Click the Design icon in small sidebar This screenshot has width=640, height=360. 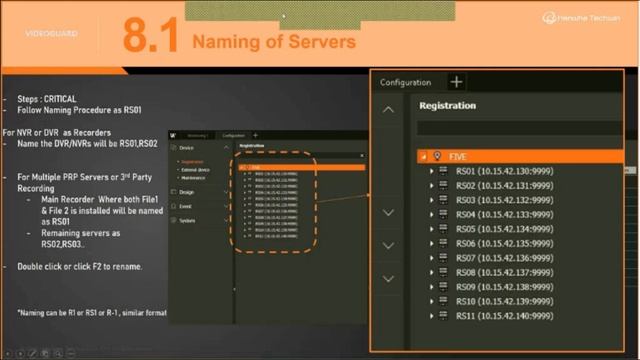coord(173,192)
